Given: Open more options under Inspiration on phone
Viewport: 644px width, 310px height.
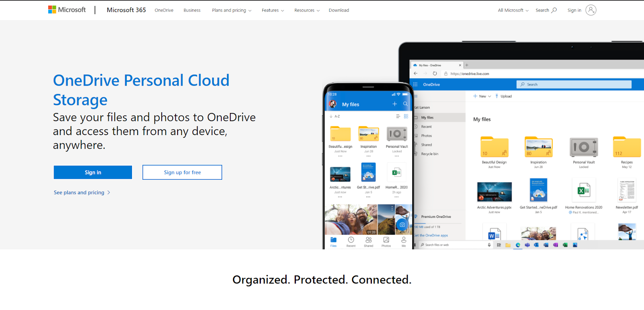Looking at the screenshot, I should coord(369,156).
